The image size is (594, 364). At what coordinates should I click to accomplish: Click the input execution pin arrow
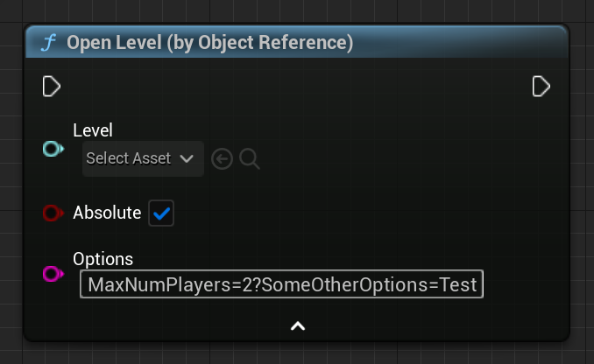pos(51,87)
